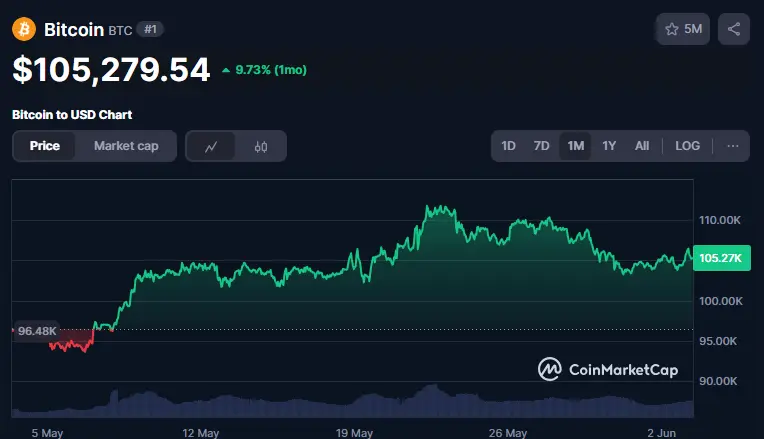764x439 pixels.
Task: Open the share icon button
Action: [734, 29]
